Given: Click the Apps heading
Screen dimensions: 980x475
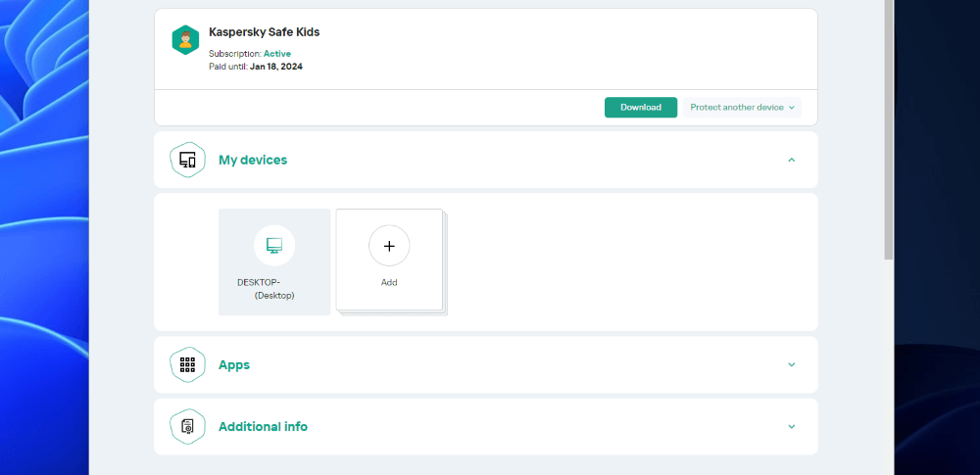Looking at the screenshot, I should (234, 365).
